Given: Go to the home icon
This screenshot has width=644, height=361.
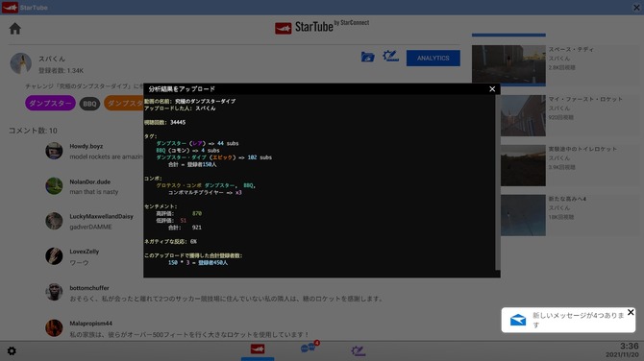Looking at the screenshot, I should click(15, 28).
